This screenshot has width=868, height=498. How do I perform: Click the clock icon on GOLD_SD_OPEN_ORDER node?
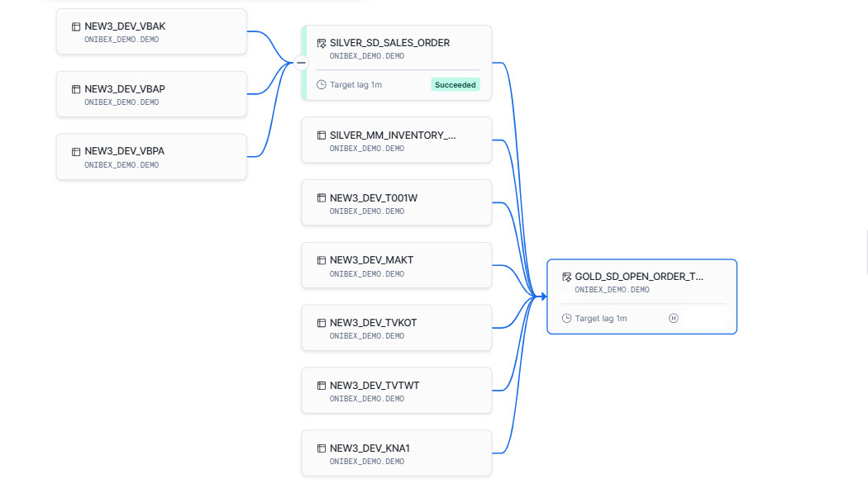(566, 318)
